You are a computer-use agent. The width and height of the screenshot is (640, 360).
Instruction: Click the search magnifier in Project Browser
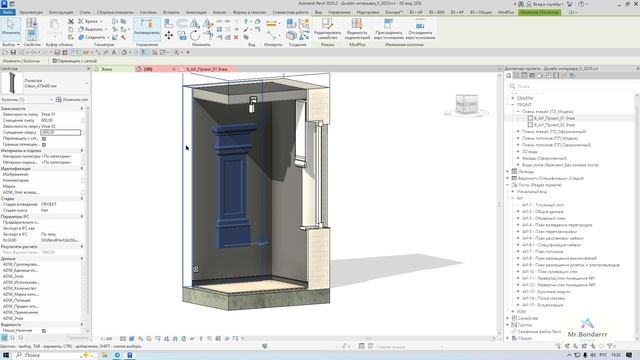point(513,86)
